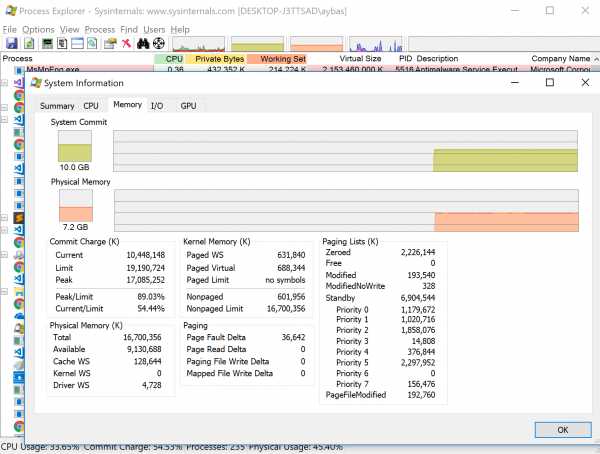Viewport: 600px width, 454px height.
Task: Click the red X Kill Process icon
Action: coord(126,43)
